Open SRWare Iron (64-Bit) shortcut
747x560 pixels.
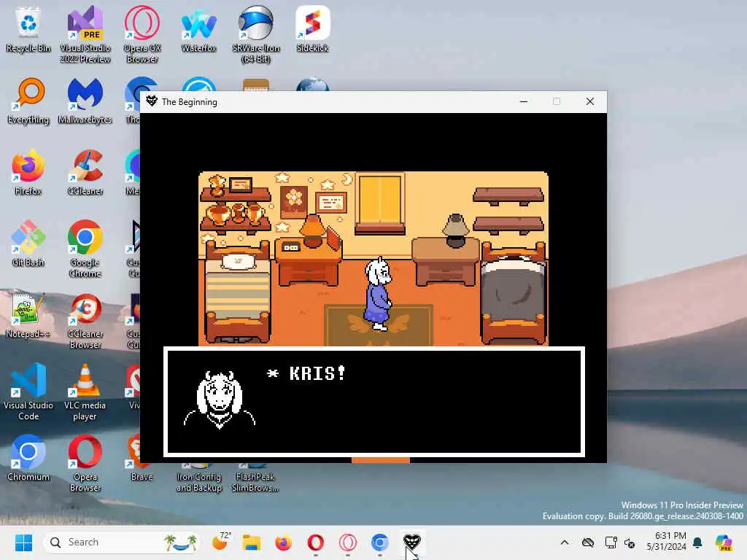click(x=256, y=34)
